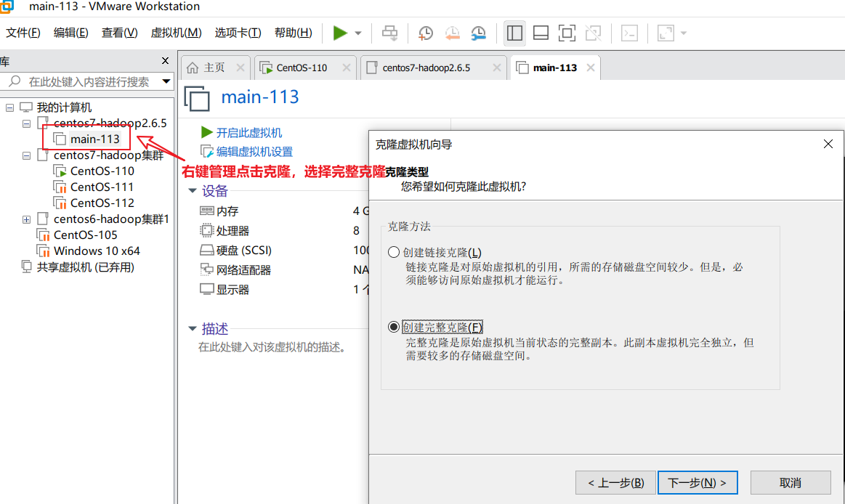Select main-113 in the library tree
Viewport: 845px width, 504px height.
(94, 139)
